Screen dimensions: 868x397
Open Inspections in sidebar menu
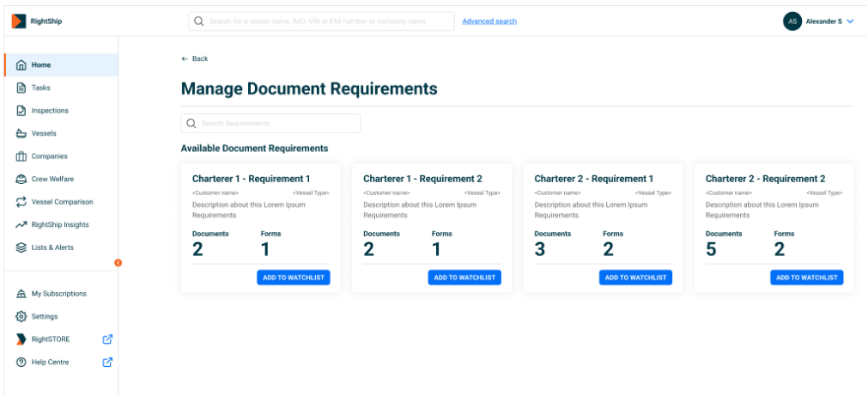61,110
